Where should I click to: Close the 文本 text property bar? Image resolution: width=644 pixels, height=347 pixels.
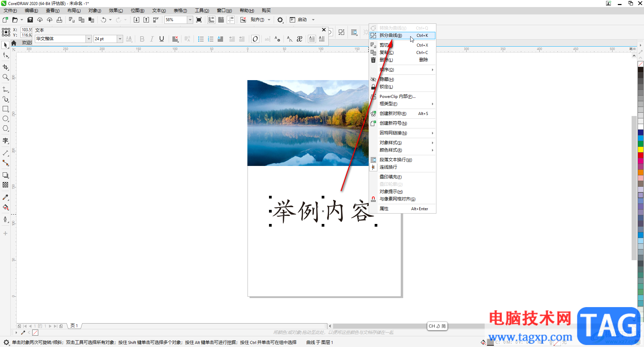tap(324, 30)
